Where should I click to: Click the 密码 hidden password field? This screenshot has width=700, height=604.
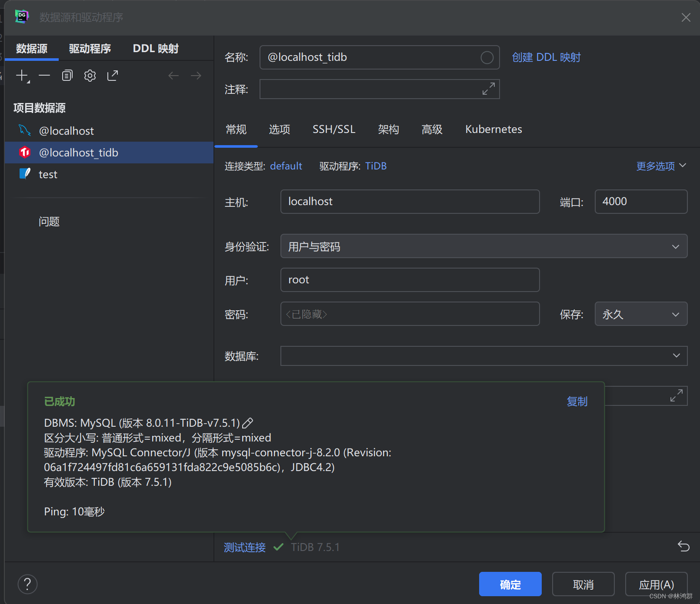tap(410, 314)
